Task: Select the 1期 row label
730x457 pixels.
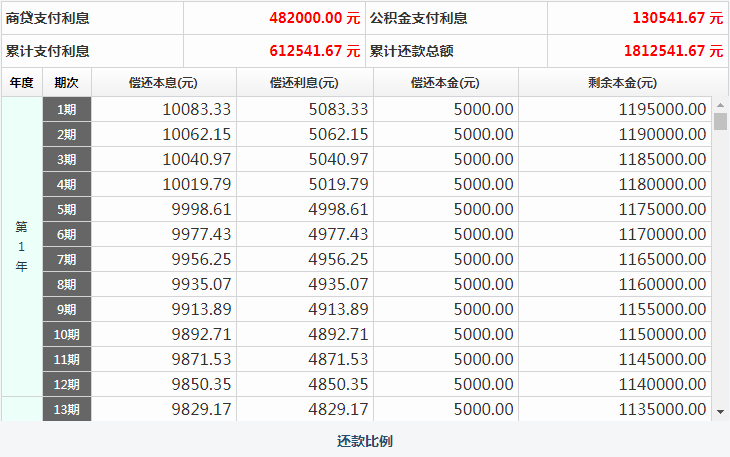Action: point(67,109)
